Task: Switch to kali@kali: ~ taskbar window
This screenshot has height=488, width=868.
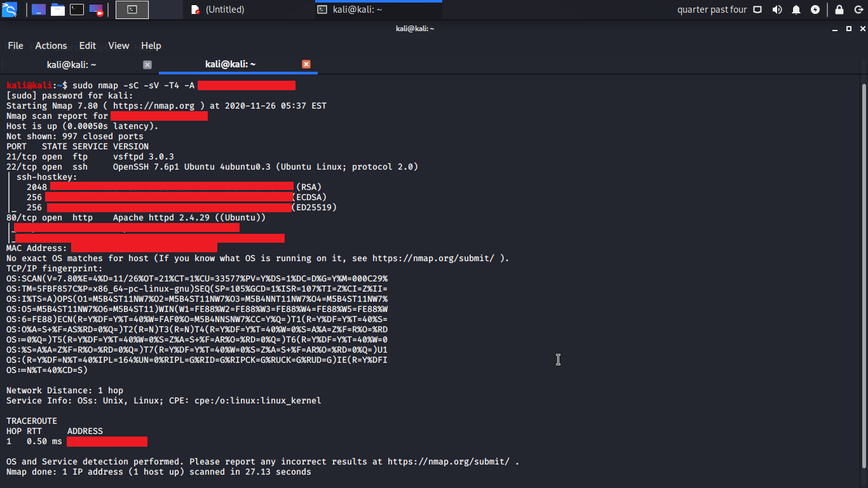Action: 379,10
